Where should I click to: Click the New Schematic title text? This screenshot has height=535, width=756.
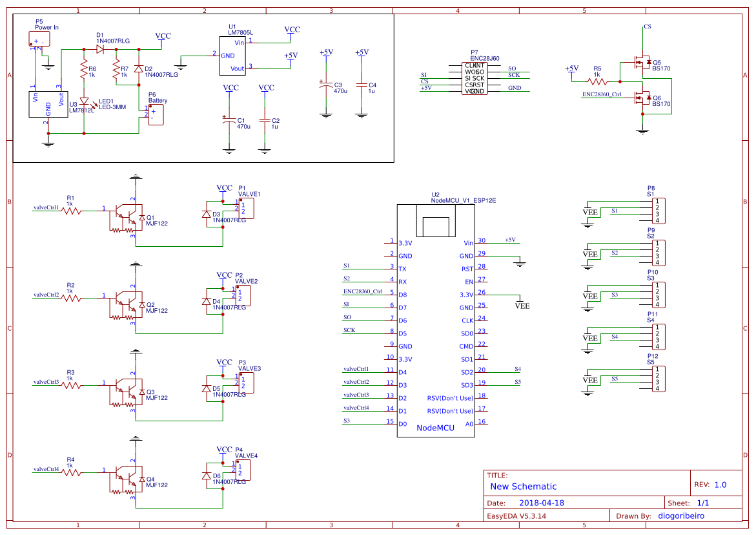click(523, 487)
